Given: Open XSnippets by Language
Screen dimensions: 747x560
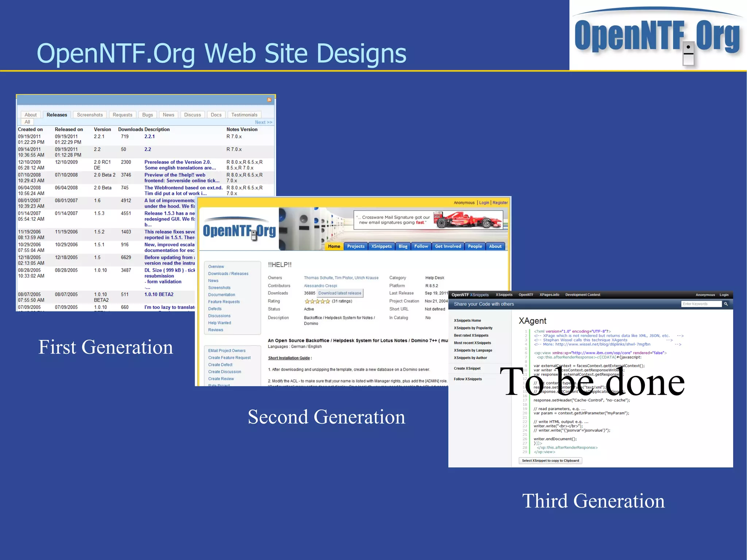Looking at the screenshot, I should [473, 351].
